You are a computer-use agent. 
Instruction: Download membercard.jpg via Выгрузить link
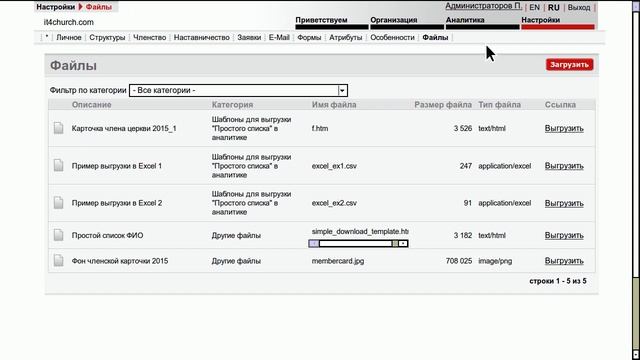tap(564, 261)
